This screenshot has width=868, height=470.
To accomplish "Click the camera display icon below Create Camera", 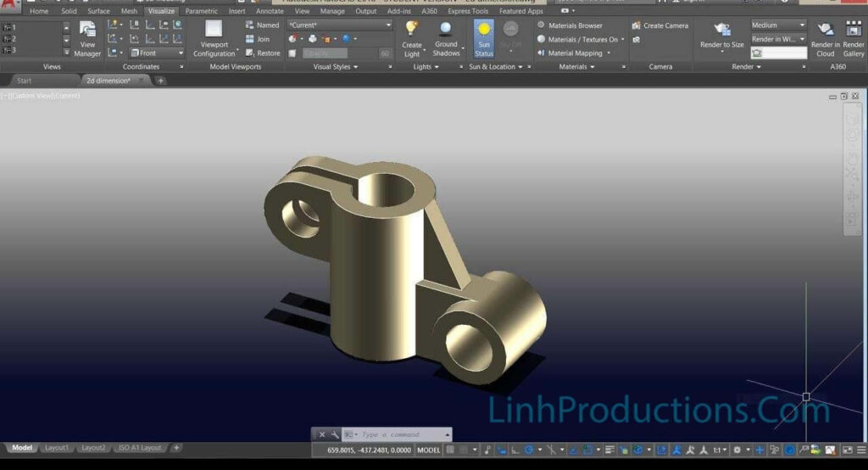I will point(637,40).
